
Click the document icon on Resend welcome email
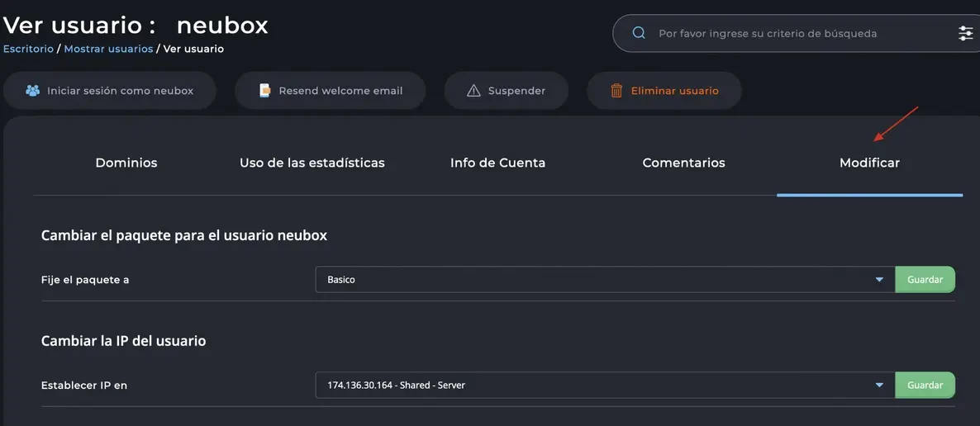(265, 91)
